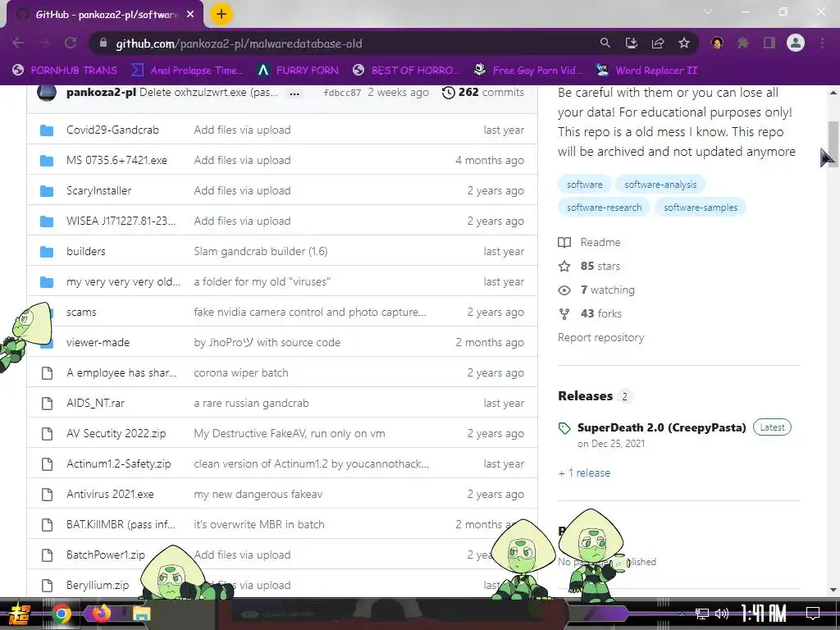Open the Readme link with book icon
Viewport: 840px width, 630px height.
tap(589, 242)
